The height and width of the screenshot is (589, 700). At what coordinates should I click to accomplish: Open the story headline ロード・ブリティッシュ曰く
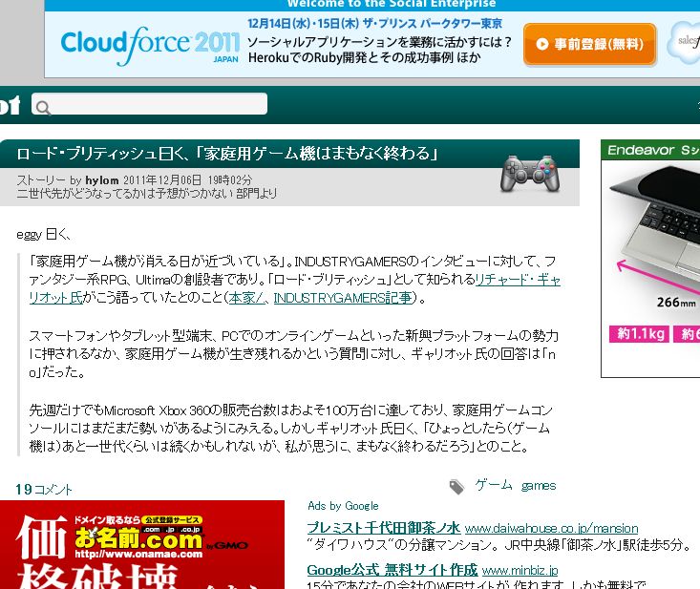(226, 154)
